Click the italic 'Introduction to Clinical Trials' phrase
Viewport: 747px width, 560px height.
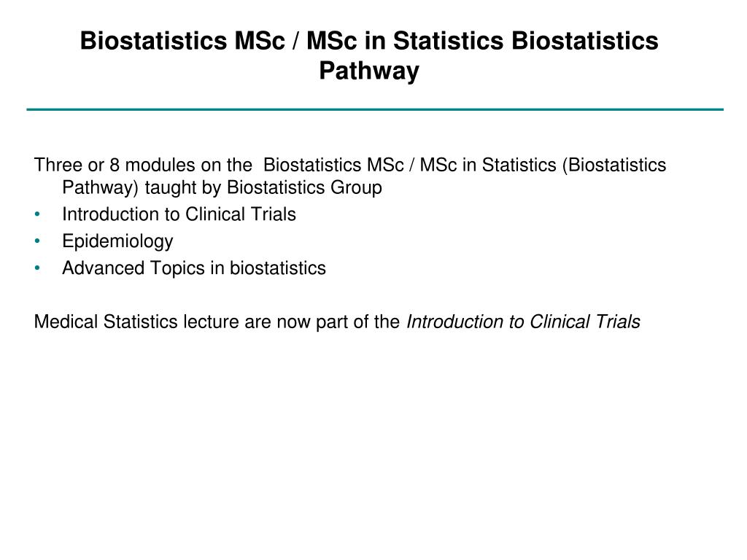(523, 322)
